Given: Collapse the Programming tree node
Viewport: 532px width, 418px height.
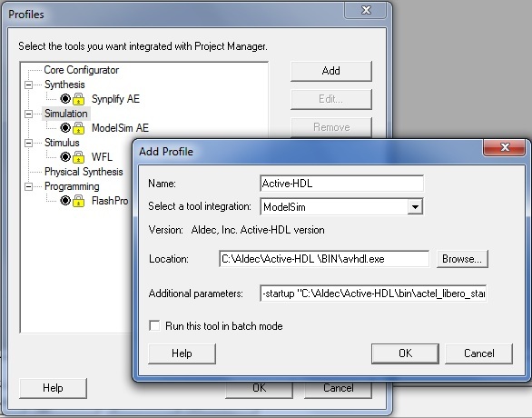Looking at the screenshot, I should [x=29, y=186].
